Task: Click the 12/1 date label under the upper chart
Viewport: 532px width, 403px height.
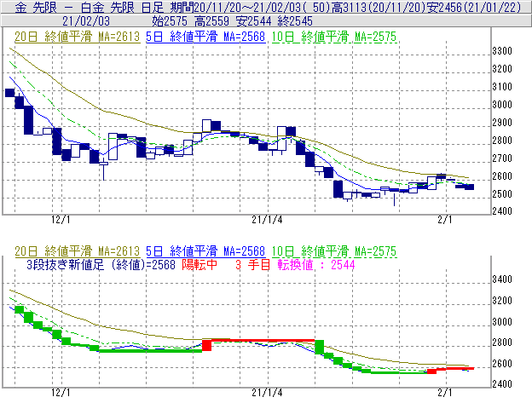Action: pyautogui.click(x=61, y=220)
